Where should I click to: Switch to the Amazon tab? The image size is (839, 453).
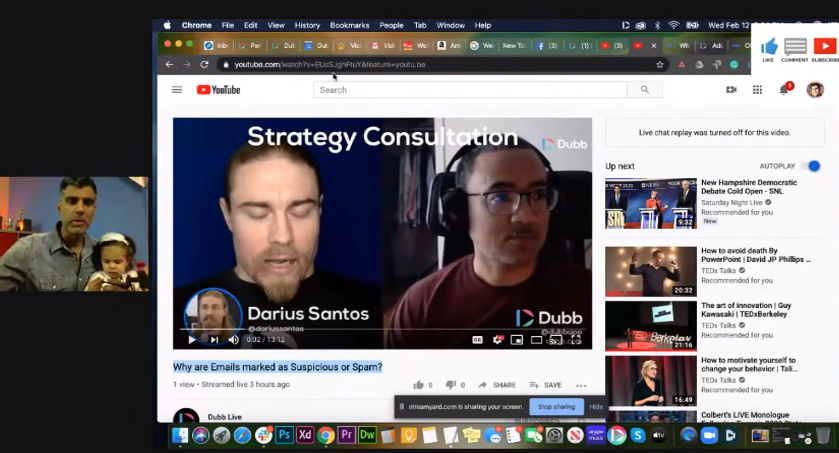(x=449, y=46)
